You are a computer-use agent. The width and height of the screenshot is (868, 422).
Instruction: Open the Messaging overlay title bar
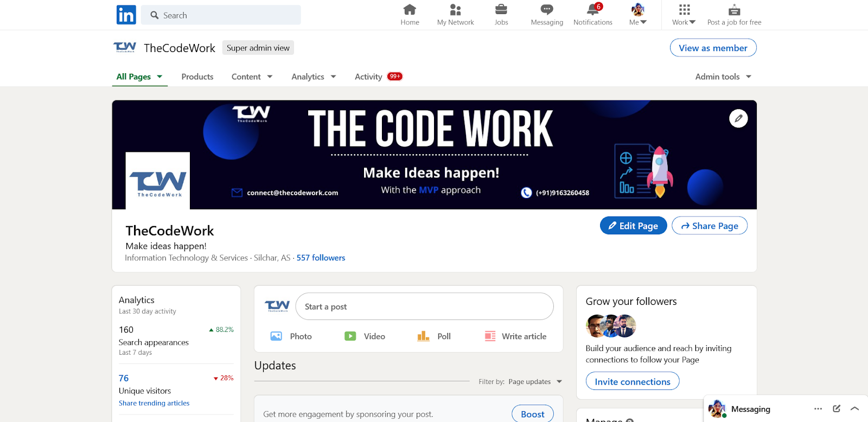(786, 408)
